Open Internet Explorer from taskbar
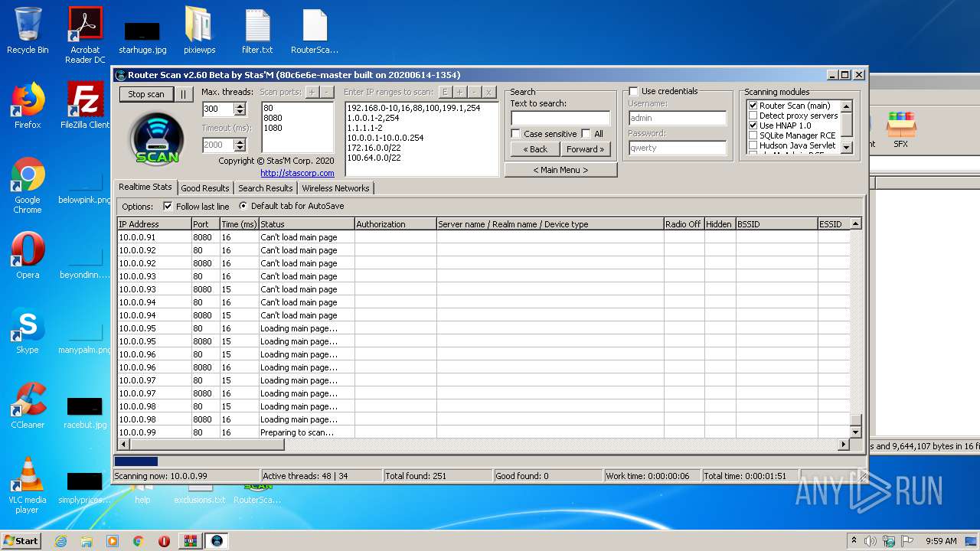Image resolution: width=980 pixels, height=551 pixels. pos(60,541)
